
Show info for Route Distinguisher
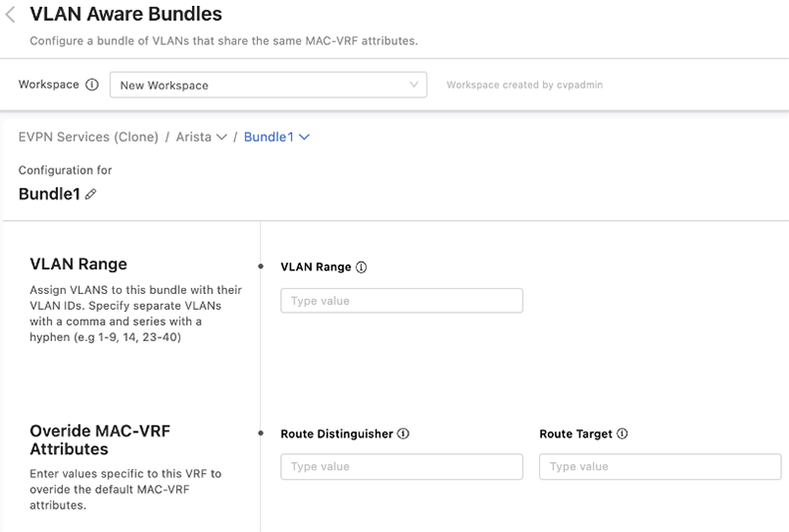pos(403,433)
